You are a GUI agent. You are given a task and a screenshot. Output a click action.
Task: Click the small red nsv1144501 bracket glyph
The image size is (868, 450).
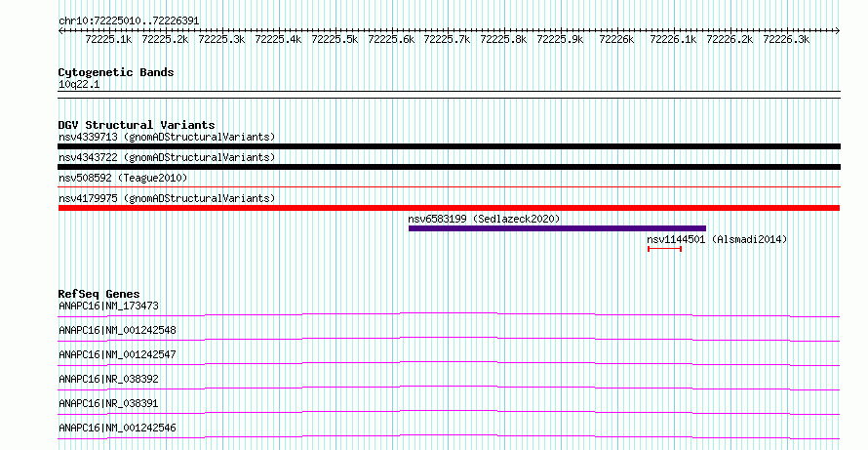(x=664, y=249)
